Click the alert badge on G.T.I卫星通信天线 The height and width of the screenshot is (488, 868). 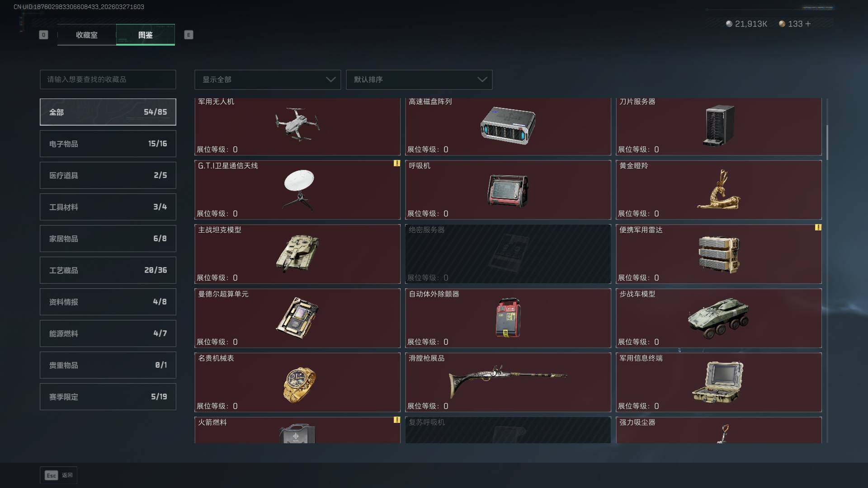pos(396,163)
